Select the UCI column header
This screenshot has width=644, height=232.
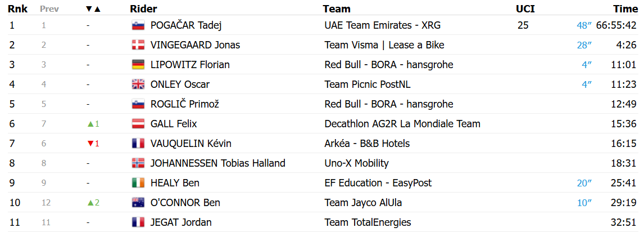525,8
